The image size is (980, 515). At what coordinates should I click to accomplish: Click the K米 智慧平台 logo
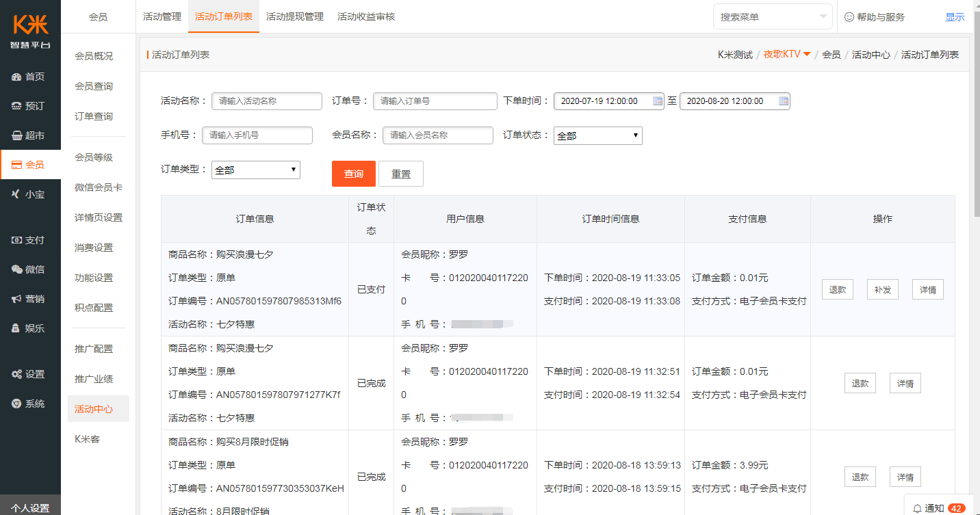[30, 30]
